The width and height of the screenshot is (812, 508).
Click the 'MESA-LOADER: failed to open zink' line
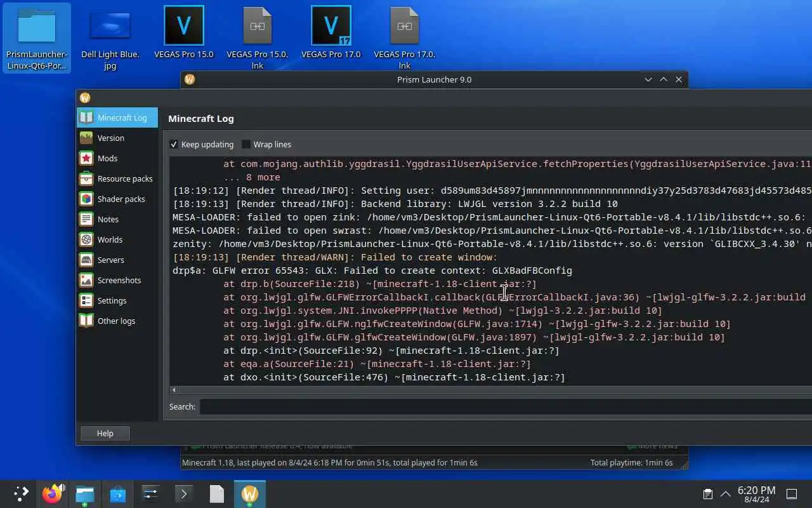tap(489, 217)
